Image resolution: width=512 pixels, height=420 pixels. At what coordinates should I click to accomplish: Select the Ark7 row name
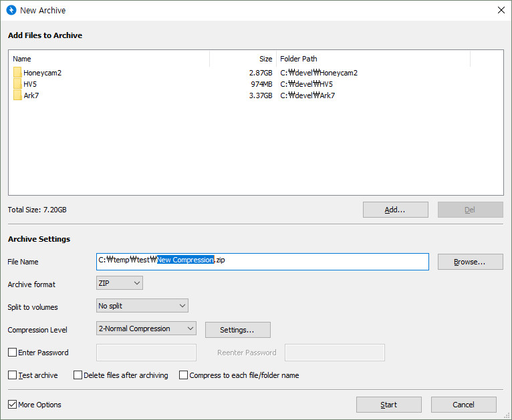31,95
